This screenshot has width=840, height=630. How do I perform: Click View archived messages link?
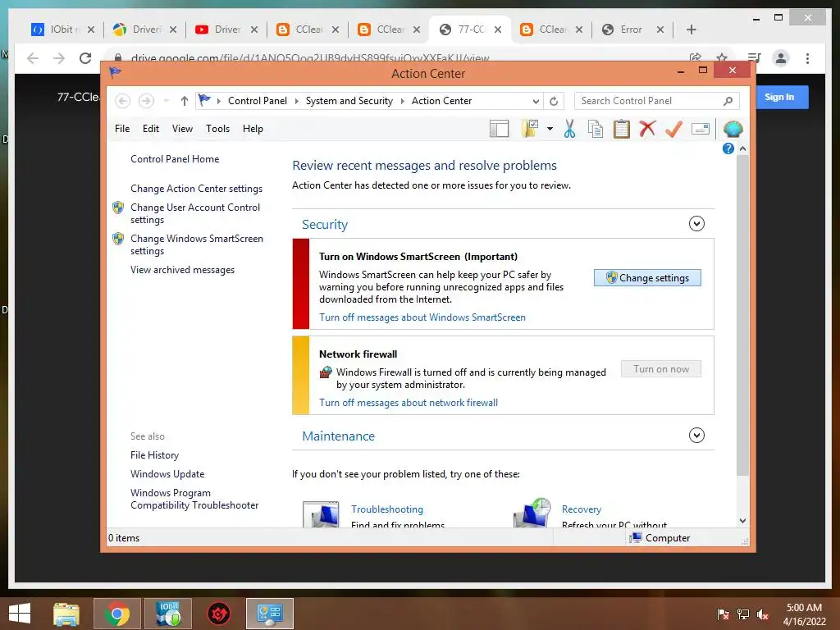[x=182, y=269]
